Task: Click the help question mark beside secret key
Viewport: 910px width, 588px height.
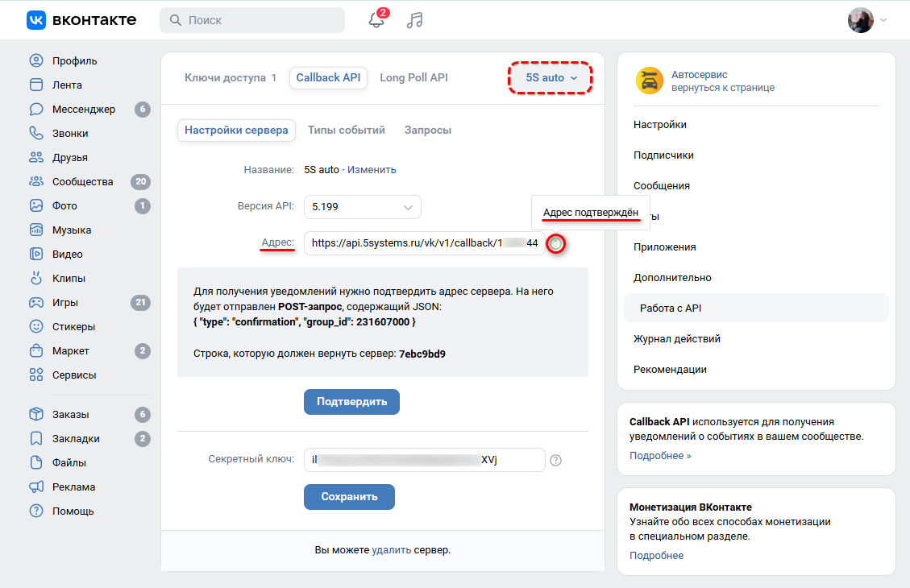Action: point(555,460)
